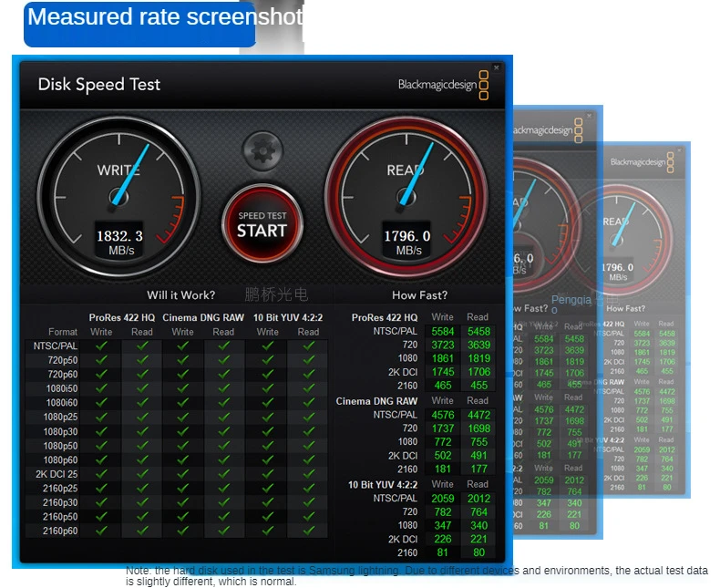Click the Blackmagicdesign logo in front window
The height and width of the screenshot is (588, 720).
coord(442,85)
